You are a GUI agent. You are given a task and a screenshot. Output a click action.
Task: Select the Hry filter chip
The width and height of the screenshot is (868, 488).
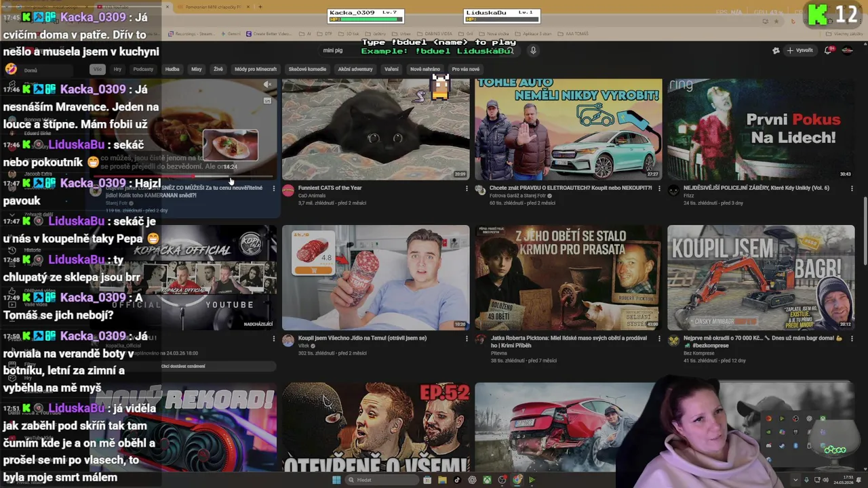(x=117, y=69)
